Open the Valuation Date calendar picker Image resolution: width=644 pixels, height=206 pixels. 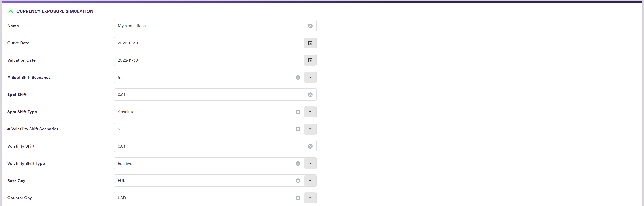coord(310,60)
